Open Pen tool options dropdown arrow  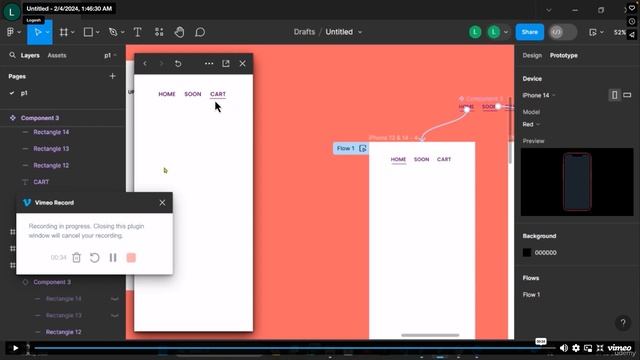[x=122, y=32]
